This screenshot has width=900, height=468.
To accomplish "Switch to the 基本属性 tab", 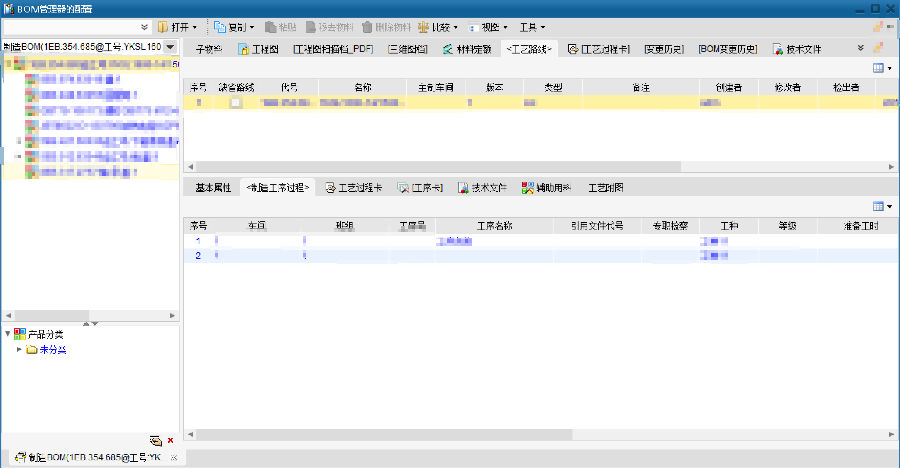I will pos(213,188).
